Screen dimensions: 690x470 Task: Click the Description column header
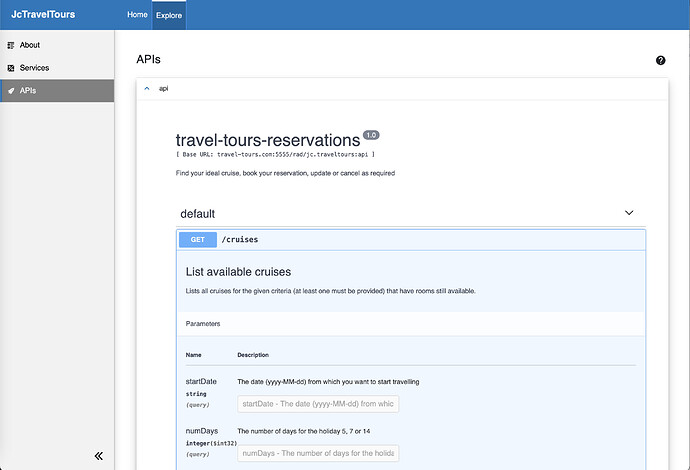(x=253, y=355)
